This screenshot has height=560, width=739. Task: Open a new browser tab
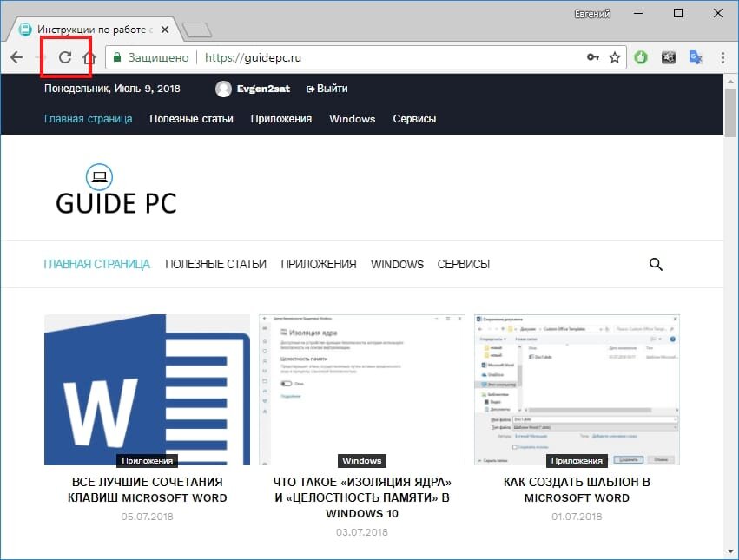click(x=197, y=30)
